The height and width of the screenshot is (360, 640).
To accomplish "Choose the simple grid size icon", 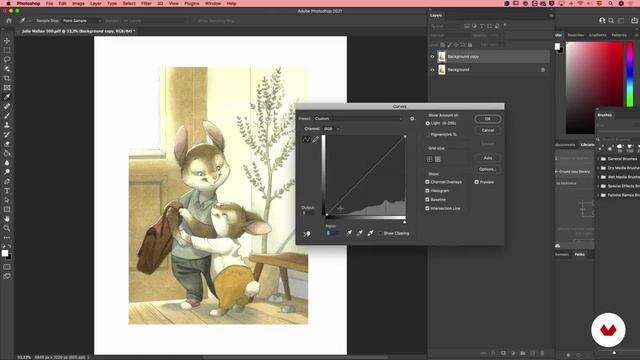I will tap(429, 159).
